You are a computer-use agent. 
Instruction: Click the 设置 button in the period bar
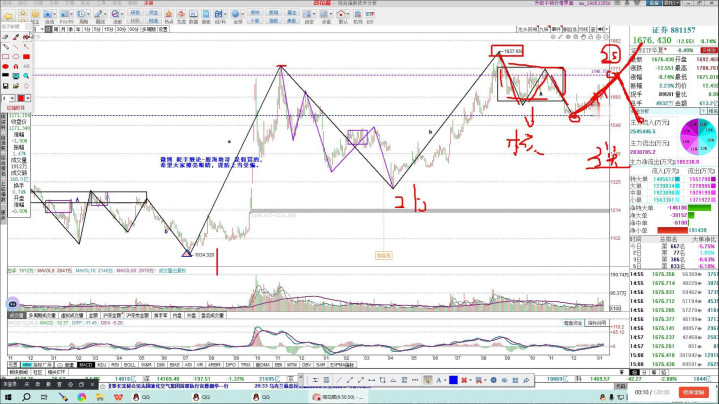163,29
